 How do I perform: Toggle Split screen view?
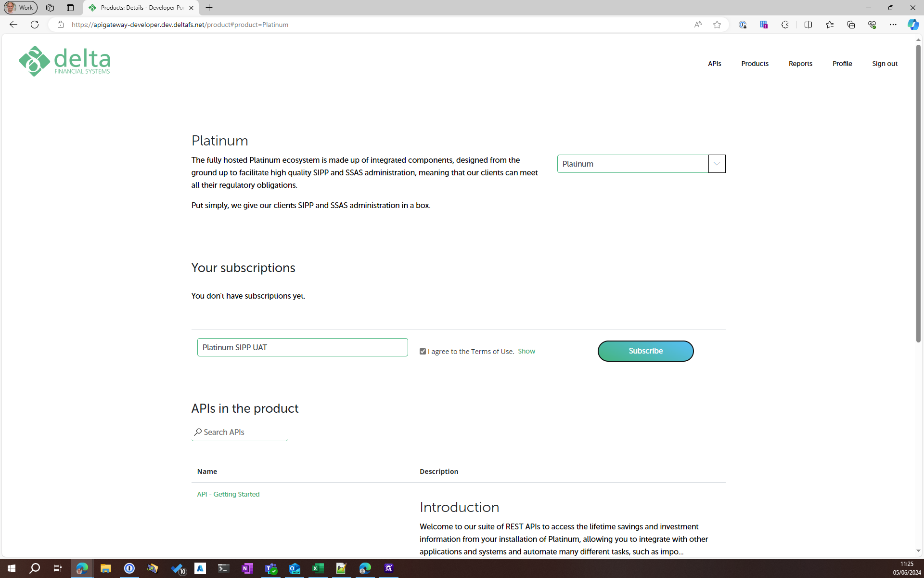pos(808,25)
